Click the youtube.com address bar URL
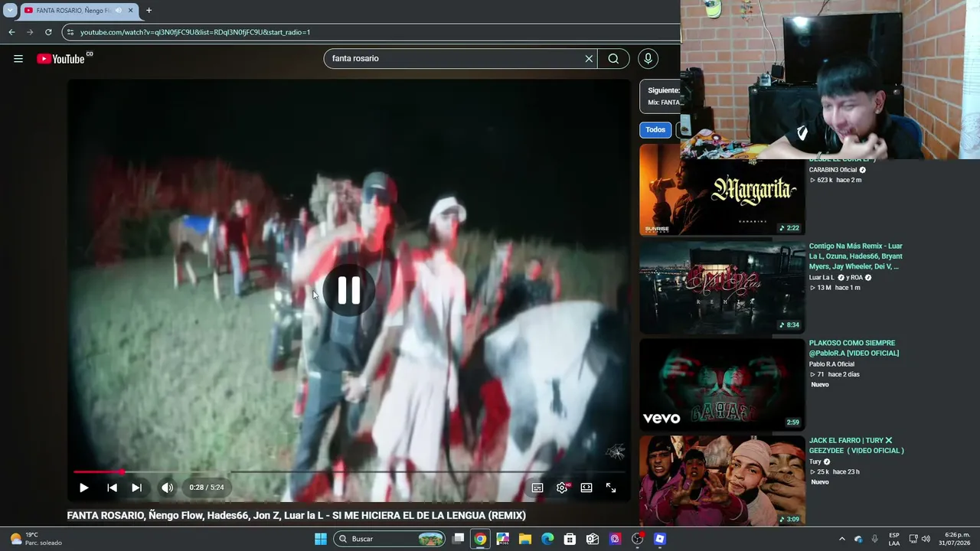980x551 pixels. click(195, 32)
